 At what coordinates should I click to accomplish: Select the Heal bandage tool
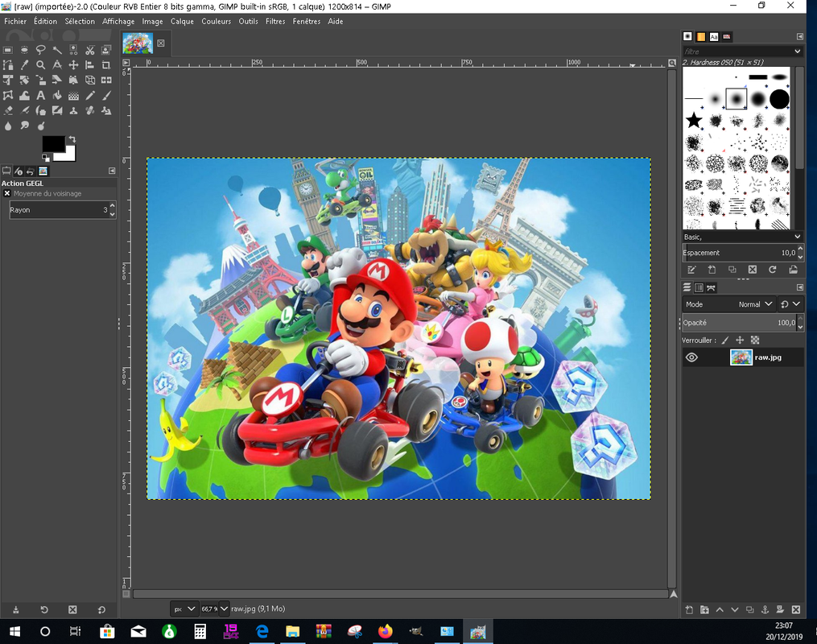(x=90, y=110)
